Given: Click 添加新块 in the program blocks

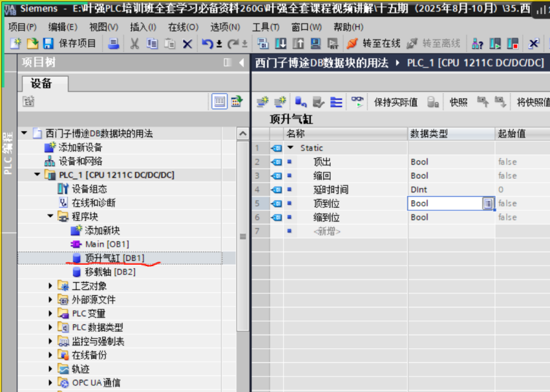Looking at the screenshot, I should [102, 230].
